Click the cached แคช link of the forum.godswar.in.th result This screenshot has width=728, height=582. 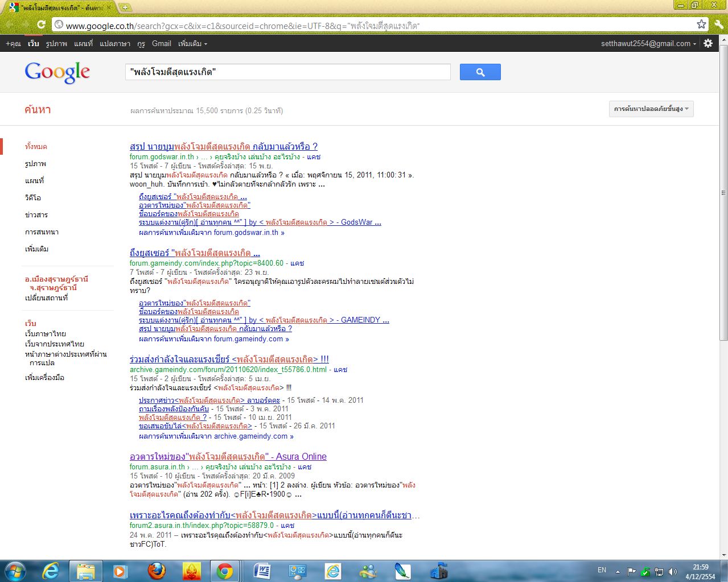(314, 157)
